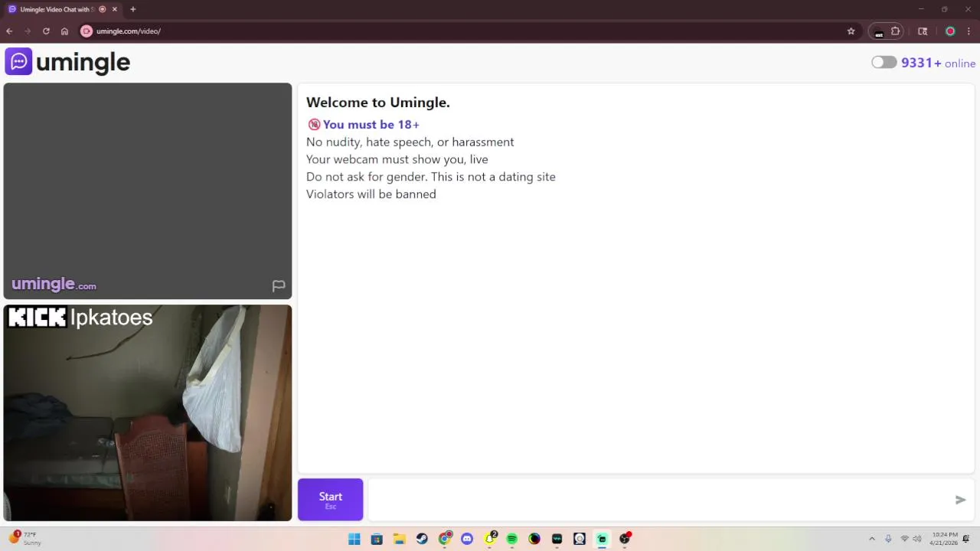This screenshot has width=980, height=551.
Task: Click the stranger video panel
Action: 148,191
